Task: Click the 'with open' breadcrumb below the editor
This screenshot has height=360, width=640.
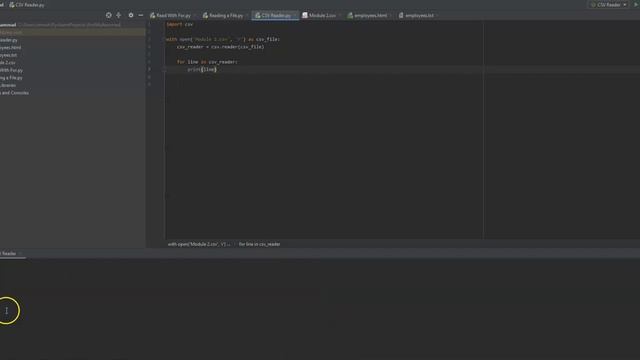Action: point(199,244)
